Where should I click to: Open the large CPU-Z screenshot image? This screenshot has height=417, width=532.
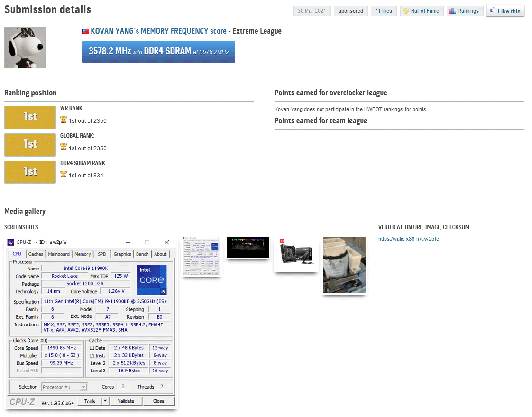tap(91, 323)
